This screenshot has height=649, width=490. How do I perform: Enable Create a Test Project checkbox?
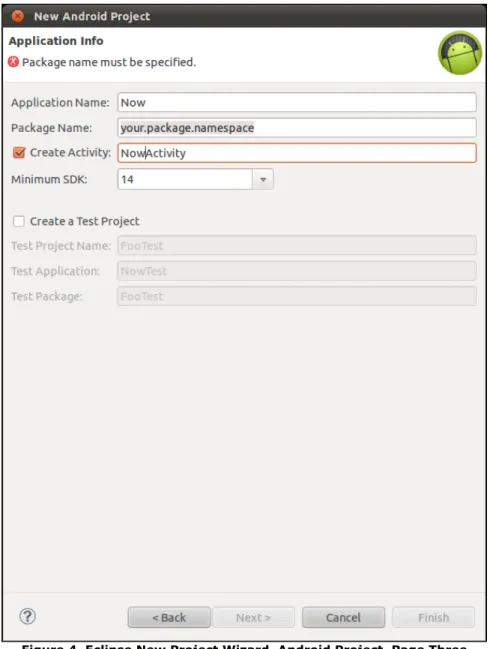coord(19,221)
